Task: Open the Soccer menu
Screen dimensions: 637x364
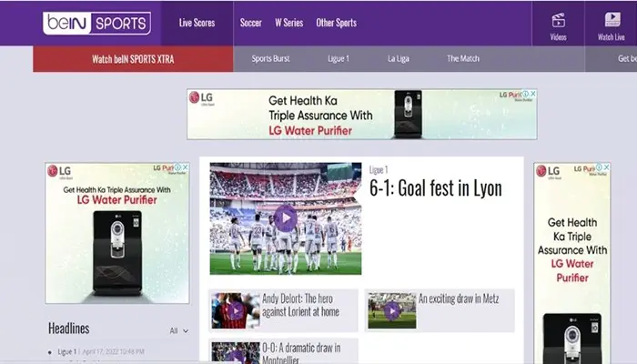Action: (x=250, y=23)
